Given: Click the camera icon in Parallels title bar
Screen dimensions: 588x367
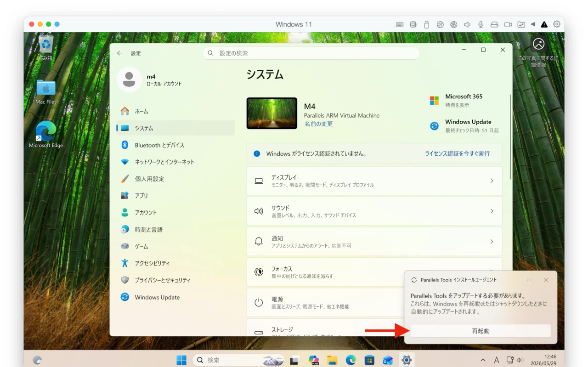Looking at the screenshot, I should [508, 24].
